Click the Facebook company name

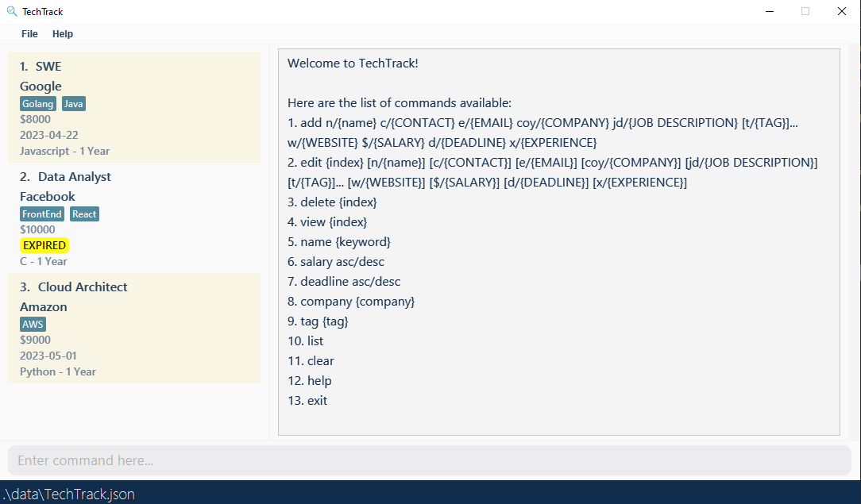pos(47,196)
